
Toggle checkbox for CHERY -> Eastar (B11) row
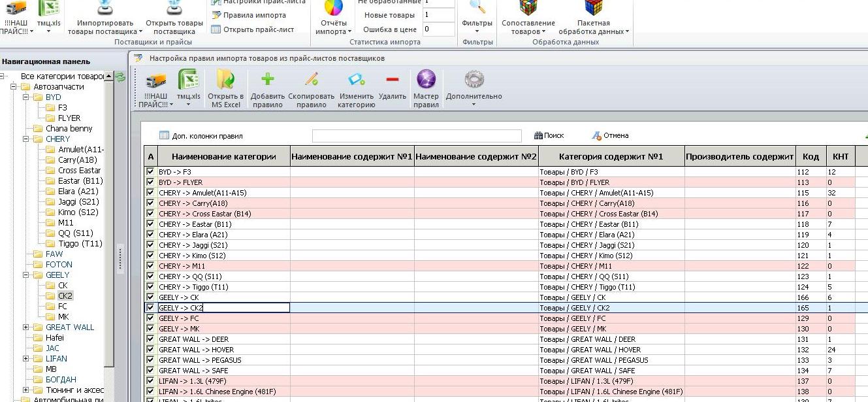(151, 224)
